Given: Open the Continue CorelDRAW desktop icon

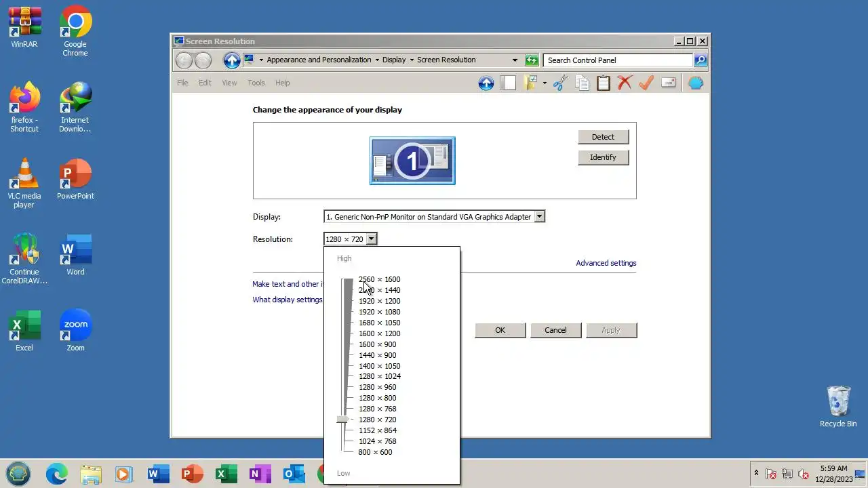Looking at the screenshot, I should coord(24,259).
